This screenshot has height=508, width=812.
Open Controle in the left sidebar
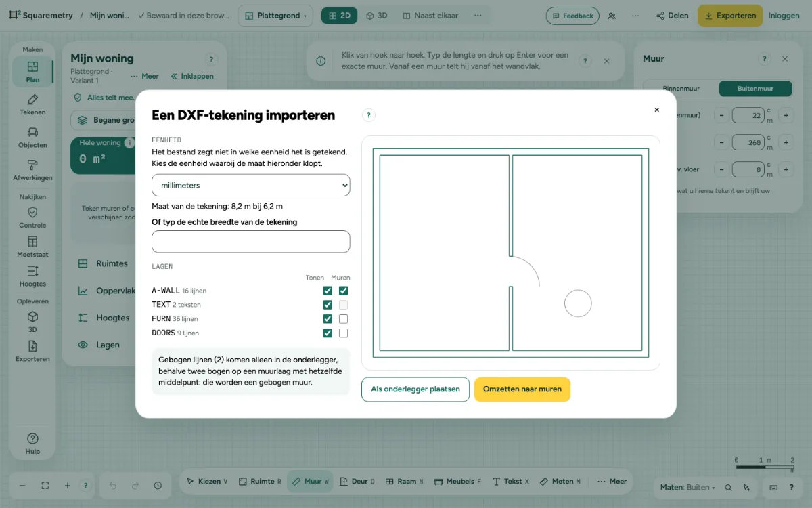32,217
